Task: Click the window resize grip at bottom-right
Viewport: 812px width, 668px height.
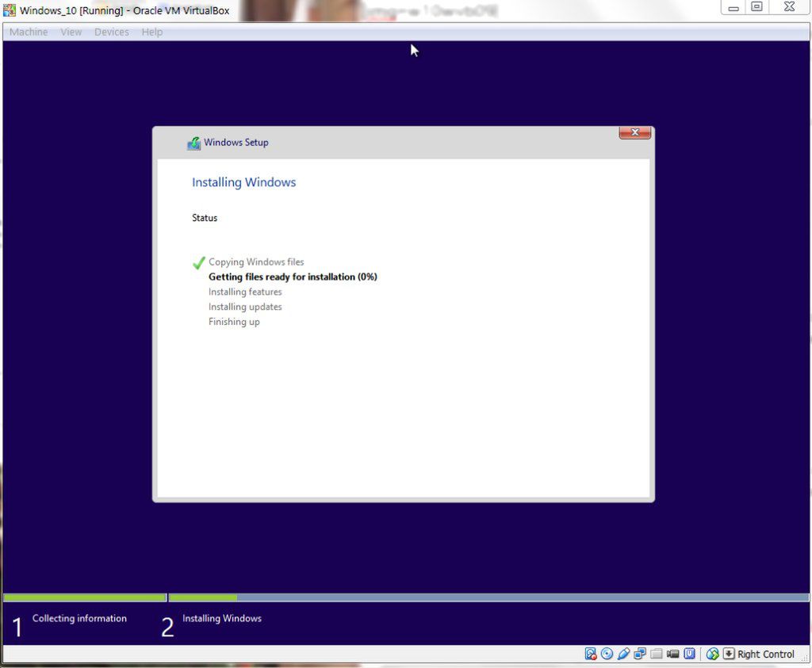Action: click(804, 658)
